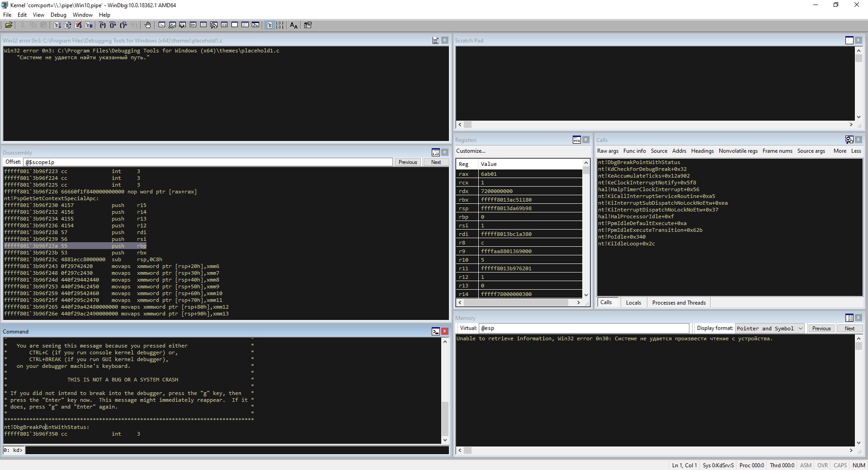868x470 pixels.
Task: Toggle Frame nums in the Calls panel
Action: click(x=777, y=151)
